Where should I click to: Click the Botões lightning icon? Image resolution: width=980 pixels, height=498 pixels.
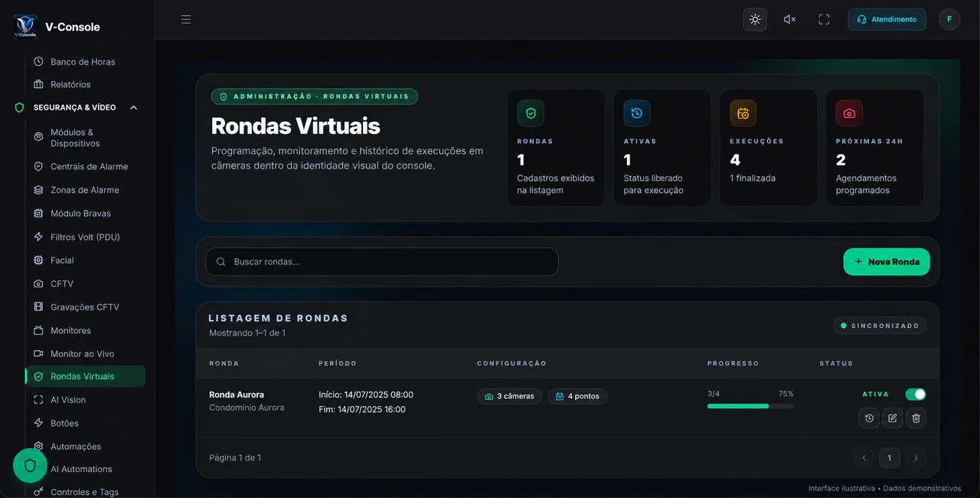38,423
